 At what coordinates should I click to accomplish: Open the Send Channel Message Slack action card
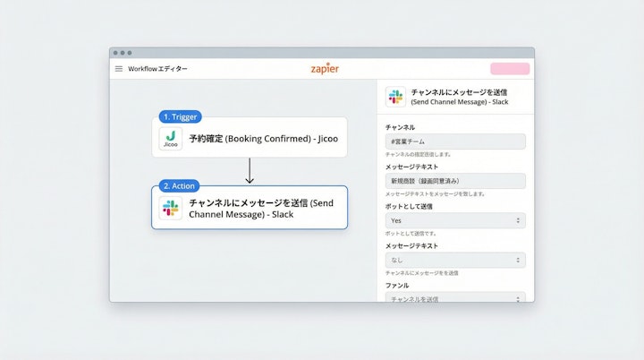pyautogui.click(x=250, y=208)
